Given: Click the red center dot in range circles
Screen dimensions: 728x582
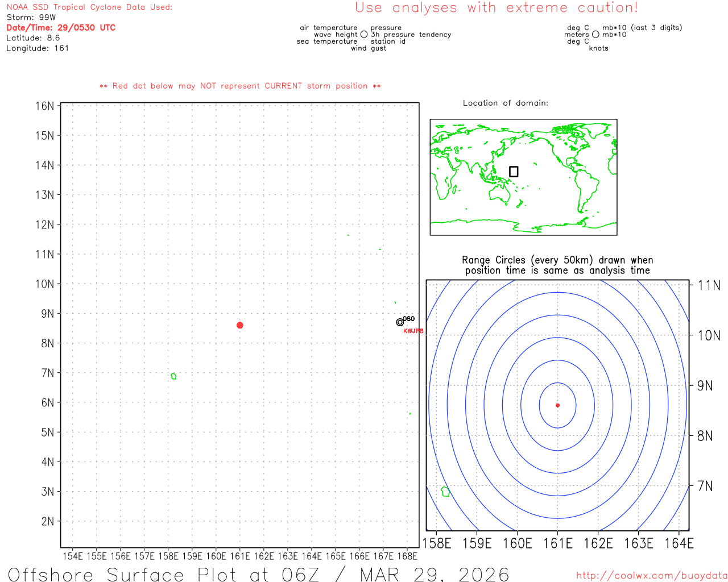Looking at the screenshot, I should coord(557,405).
